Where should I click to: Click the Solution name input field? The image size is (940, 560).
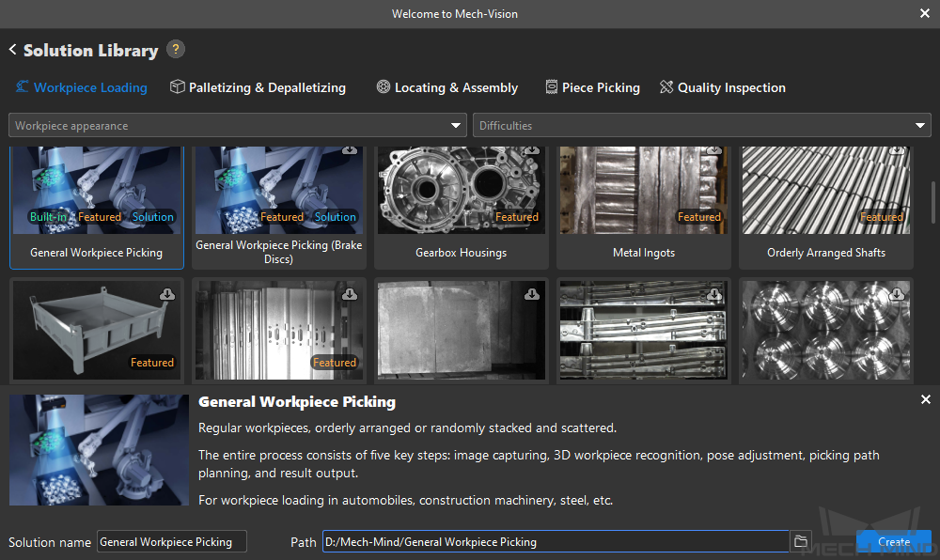171,542
